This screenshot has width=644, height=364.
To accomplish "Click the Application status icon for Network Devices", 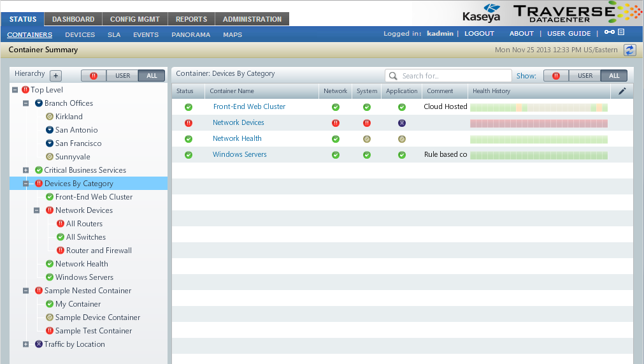I will (402, 123).
